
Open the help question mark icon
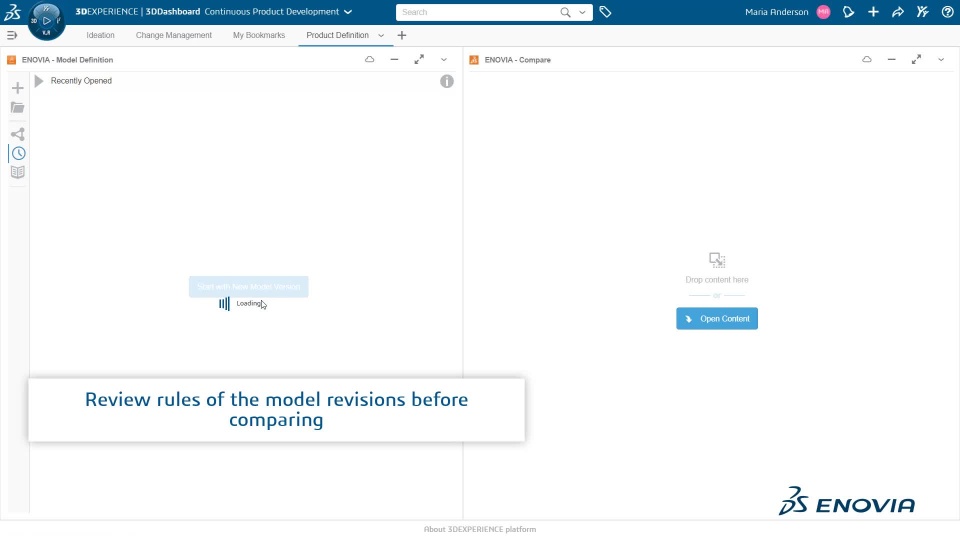tap(947, 12)
